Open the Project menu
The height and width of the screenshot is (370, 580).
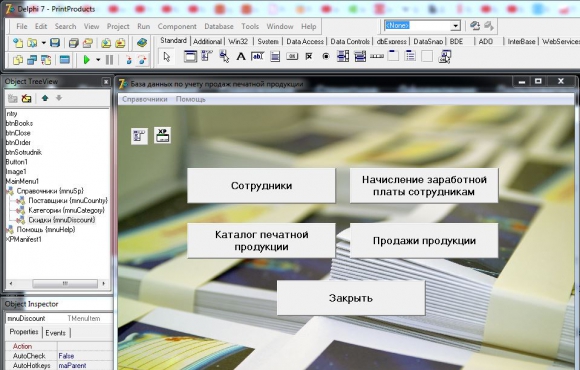118,26
